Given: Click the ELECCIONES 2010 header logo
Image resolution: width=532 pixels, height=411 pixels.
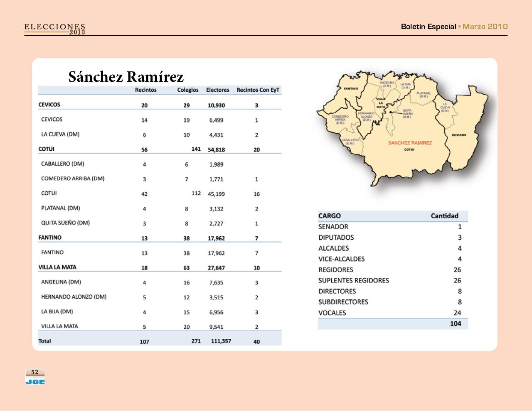Looking at the screenshot, I should (x=54, y=28).
